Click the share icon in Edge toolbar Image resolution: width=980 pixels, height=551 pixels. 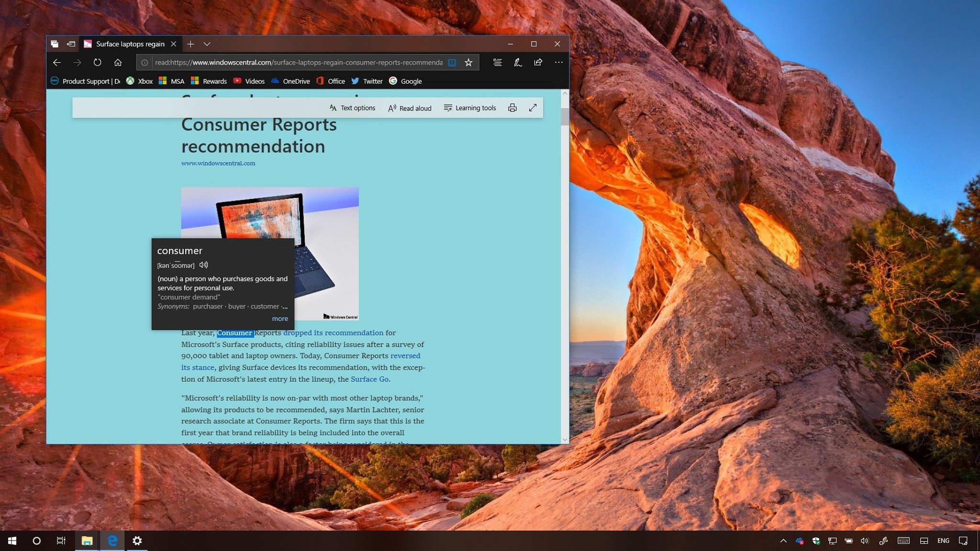[x=538, y=62]
